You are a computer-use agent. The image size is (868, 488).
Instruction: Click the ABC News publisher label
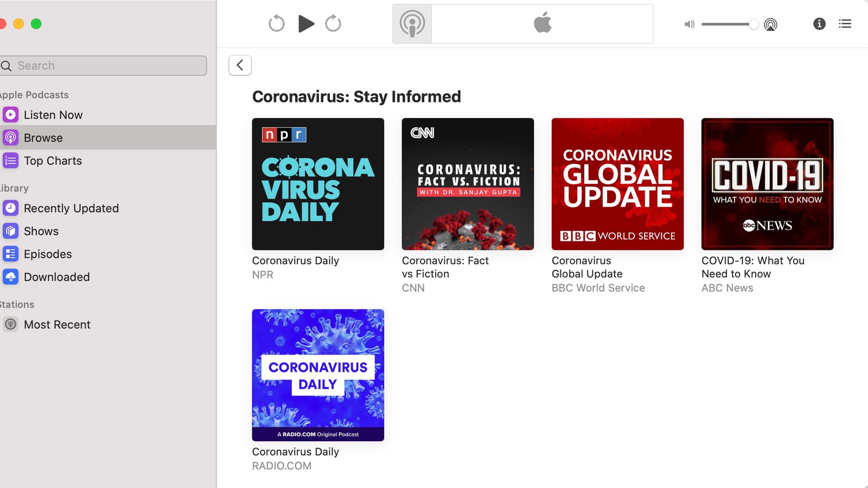727,288
